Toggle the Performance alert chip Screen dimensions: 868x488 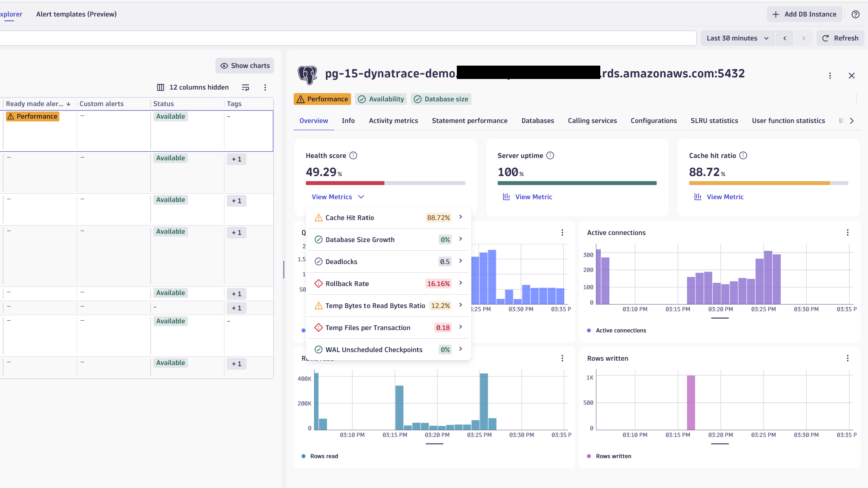322,99
